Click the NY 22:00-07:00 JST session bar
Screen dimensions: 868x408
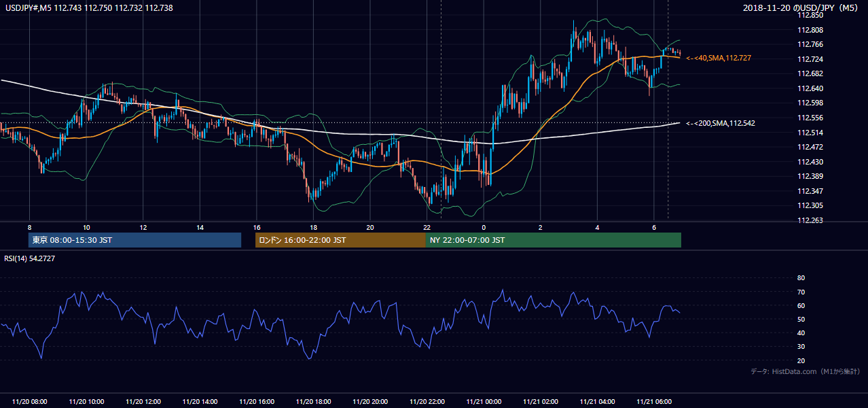pyautogui.click(x=553, y=240)
